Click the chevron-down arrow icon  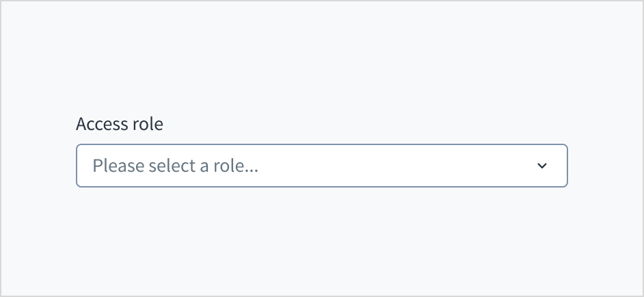(542, 166)
